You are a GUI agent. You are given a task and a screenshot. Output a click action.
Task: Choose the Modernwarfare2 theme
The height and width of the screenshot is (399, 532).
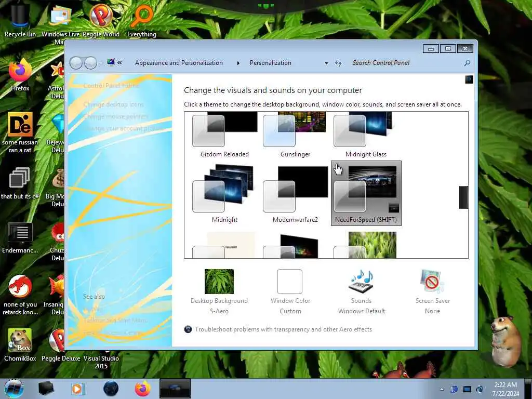point(295,193)
